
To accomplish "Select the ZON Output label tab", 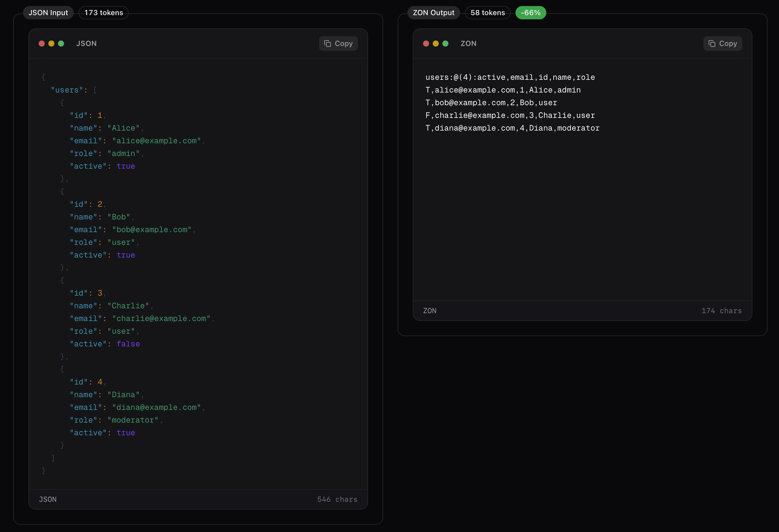I will click(x=433, y=13).
